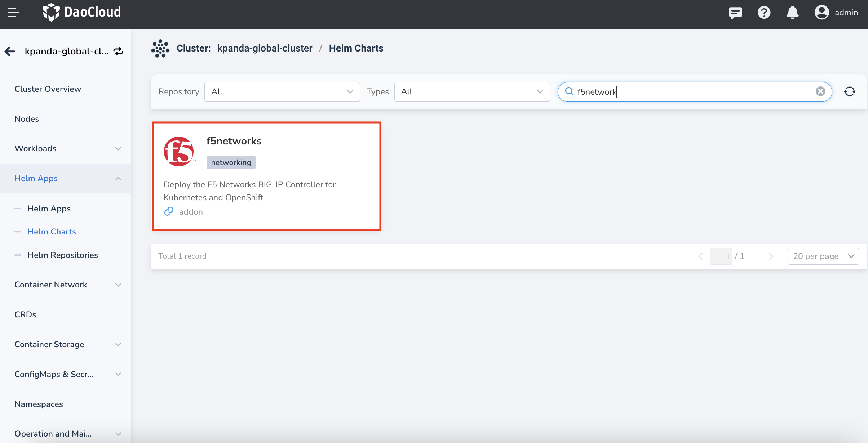The image size is (868, 443).
Task: Open the notifications bell
Action: [792, 13]
